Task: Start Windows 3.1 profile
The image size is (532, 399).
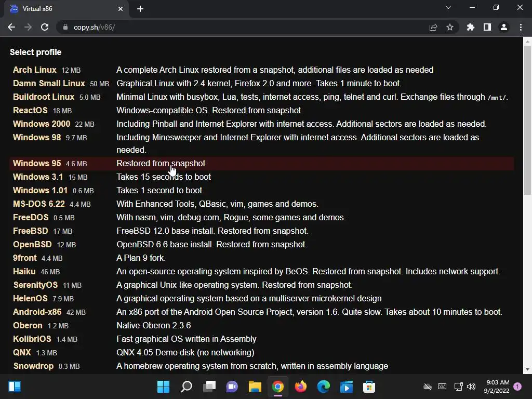Action: tap(37, 177)
